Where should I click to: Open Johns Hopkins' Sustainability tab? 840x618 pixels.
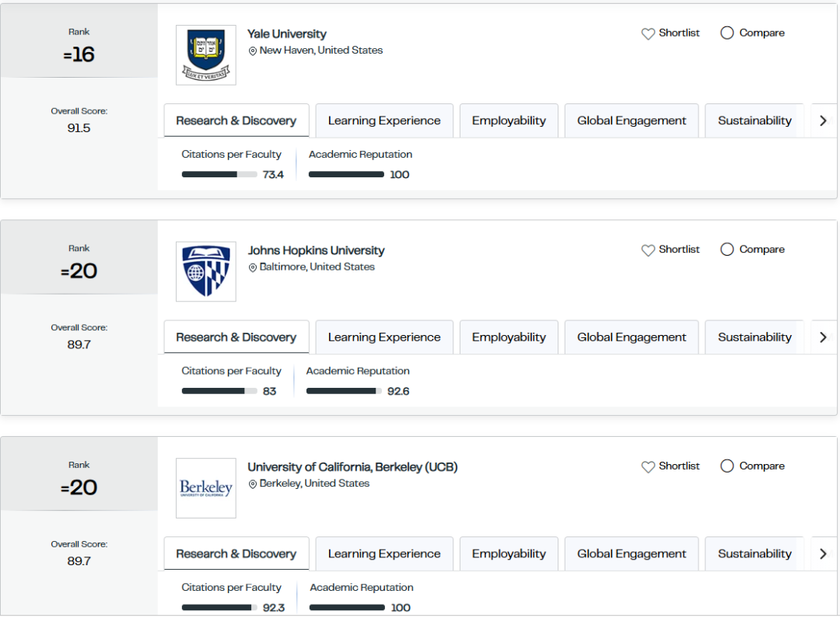click(x=754, y=337)
